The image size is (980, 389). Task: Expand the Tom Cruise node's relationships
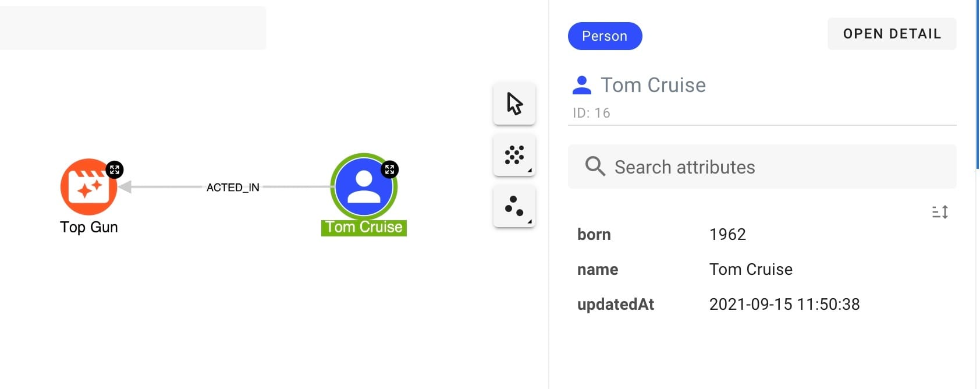[389, 169]
